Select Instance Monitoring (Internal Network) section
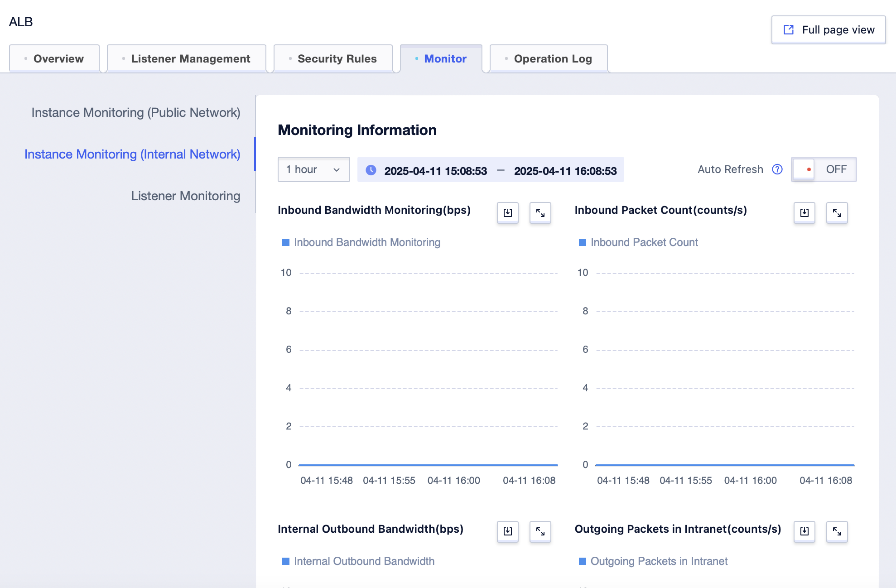 132,154
